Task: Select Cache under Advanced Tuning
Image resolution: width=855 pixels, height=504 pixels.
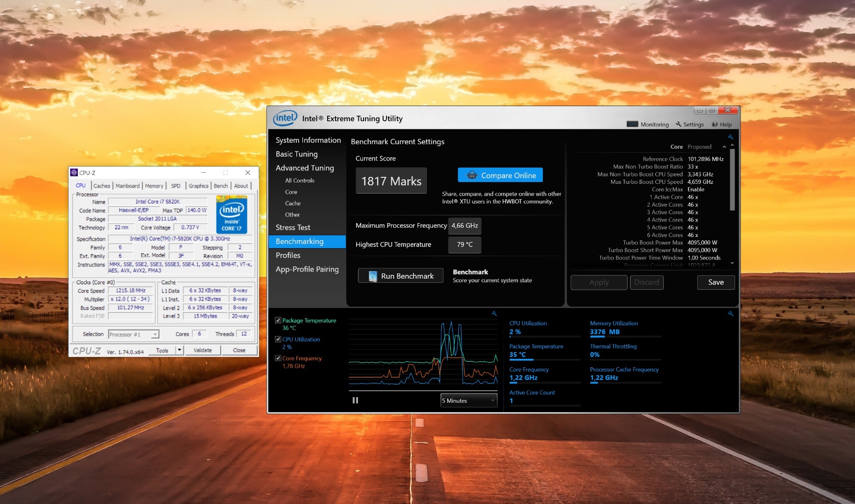Action: [x=293, y=203]
